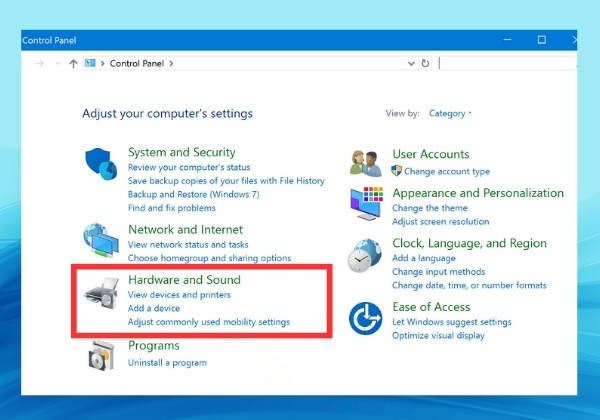Click the up arrow navigation button
The image size is (600, 420).
73,63
